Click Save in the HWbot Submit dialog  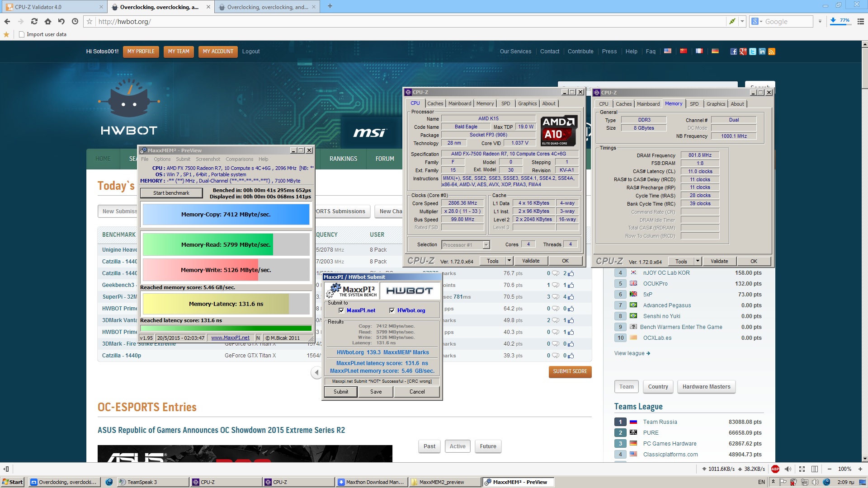click(376, 392)
